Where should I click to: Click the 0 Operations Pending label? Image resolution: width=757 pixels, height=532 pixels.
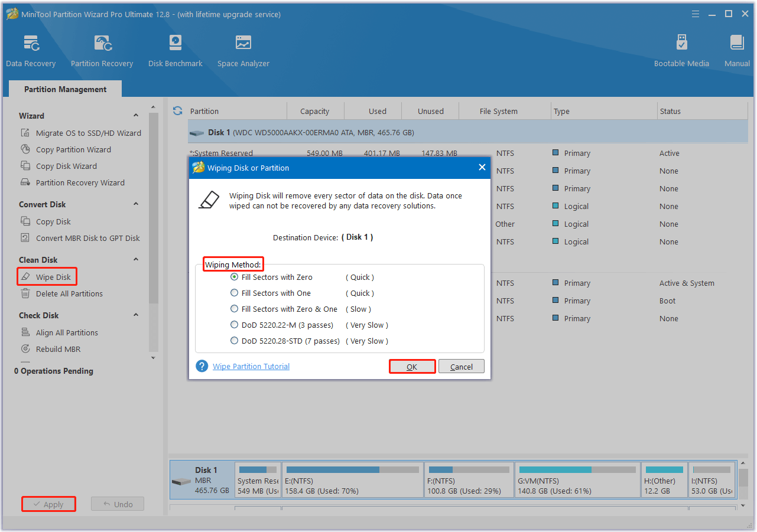point(54,371)
